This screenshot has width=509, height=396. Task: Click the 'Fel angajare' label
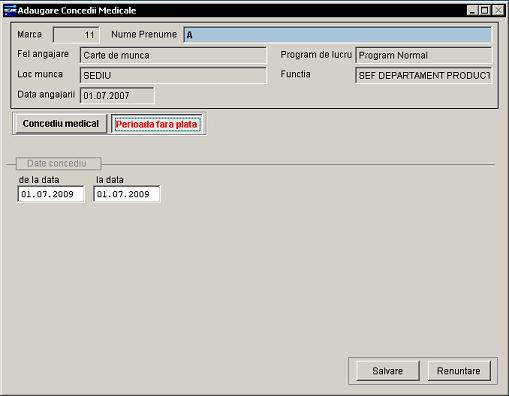(x=43, y=54)
